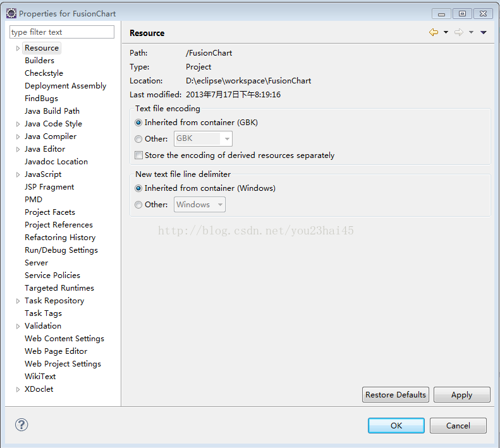Open JSP Fragment page

pos(49,187)
